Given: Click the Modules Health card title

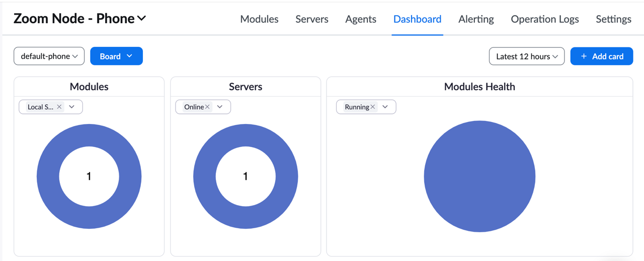Looking at the screenshot, I should (479, 87).
